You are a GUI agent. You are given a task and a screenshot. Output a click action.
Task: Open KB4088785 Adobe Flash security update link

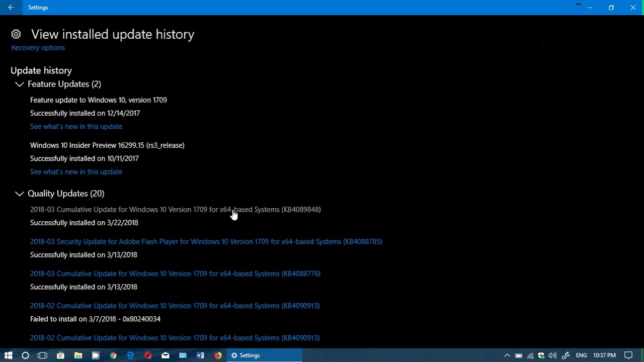click(x=206, y=242)
